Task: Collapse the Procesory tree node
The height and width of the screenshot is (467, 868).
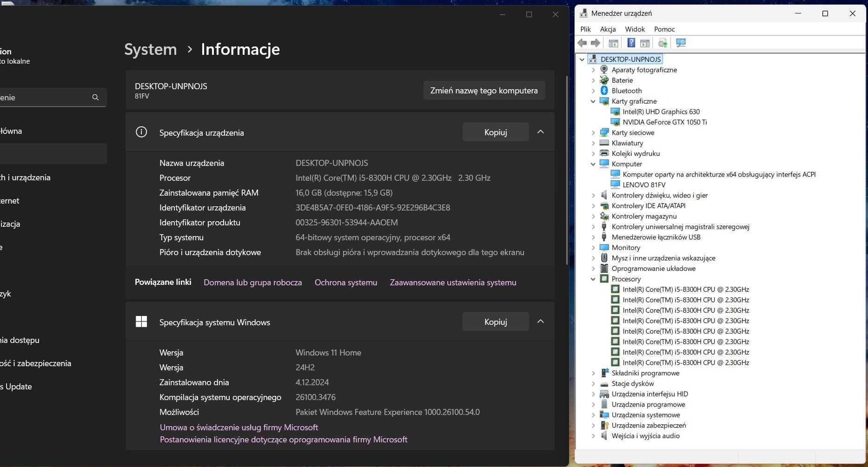Action: [593, 279]
